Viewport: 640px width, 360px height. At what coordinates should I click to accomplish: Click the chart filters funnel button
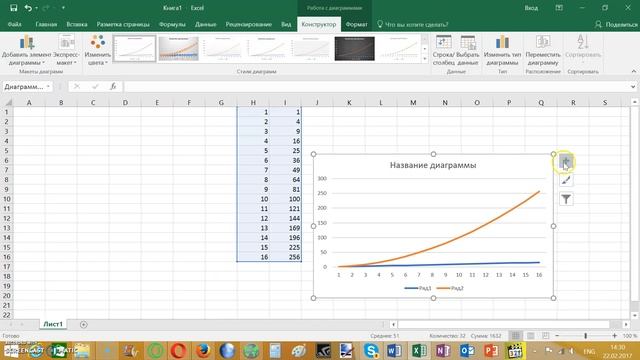pos(566,199)
